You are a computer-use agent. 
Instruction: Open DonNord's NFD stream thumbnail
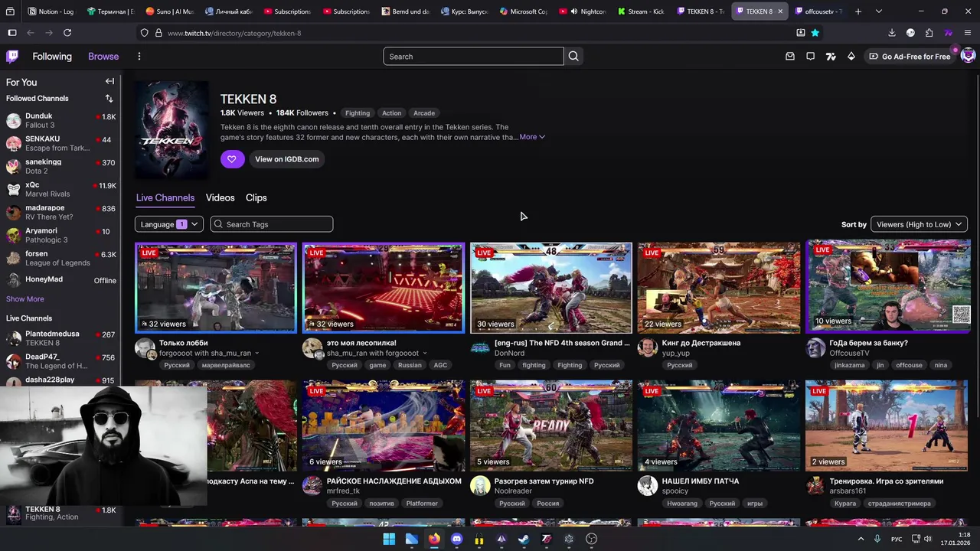pos(551,288)
